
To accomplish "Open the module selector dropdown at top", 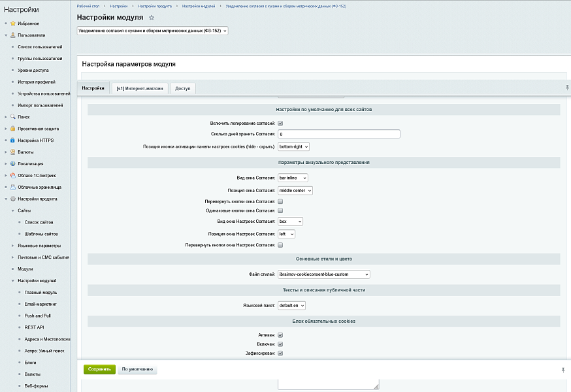I will click(x=153, y=31).
